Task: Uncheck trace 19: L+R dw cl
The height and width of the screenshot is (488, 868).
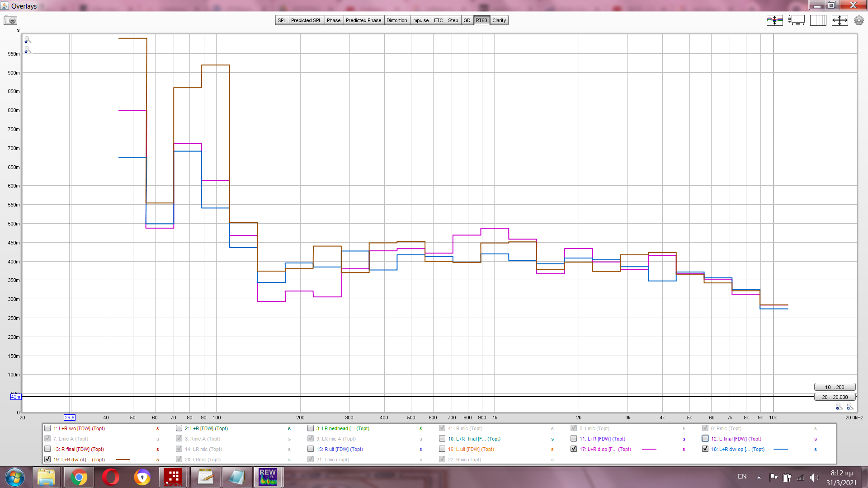Action: pos(47,459)
